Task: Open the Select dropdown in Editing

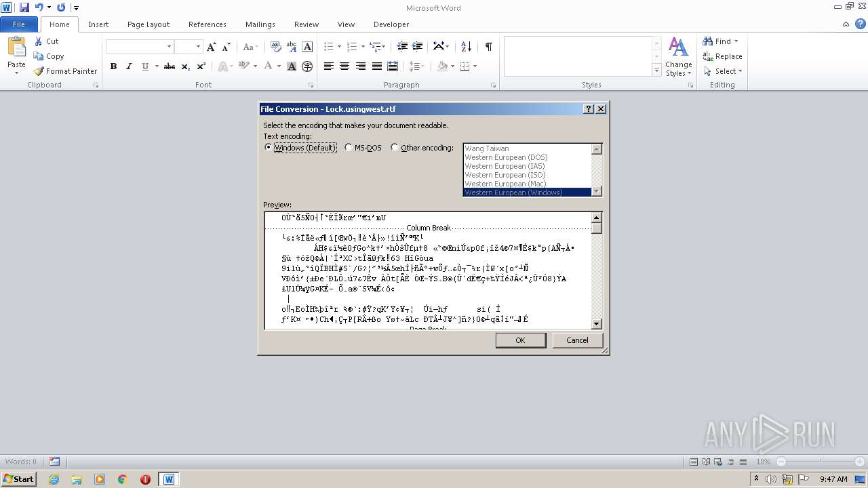Action: (x=740, y=71)
